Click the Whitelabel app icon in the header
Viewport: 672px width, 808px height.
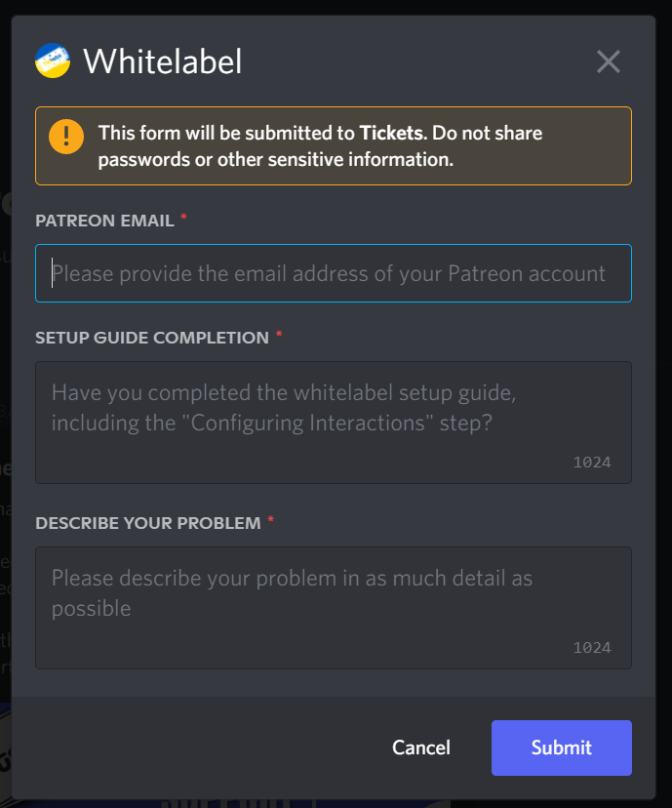pyautogui.click(x=53, y=61)
